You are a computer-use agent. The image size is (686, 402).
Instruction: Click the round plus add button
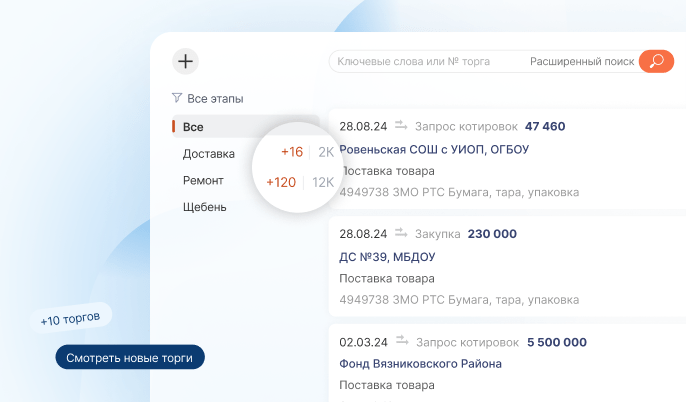(186, 61)
